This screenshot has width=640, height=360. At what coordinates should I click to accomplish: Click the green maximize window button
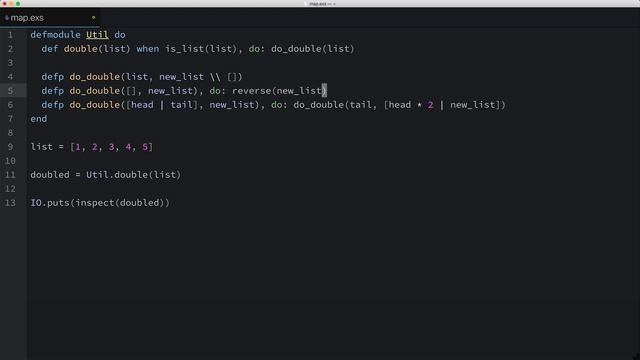pyautogui.click(x=18, y=4)
